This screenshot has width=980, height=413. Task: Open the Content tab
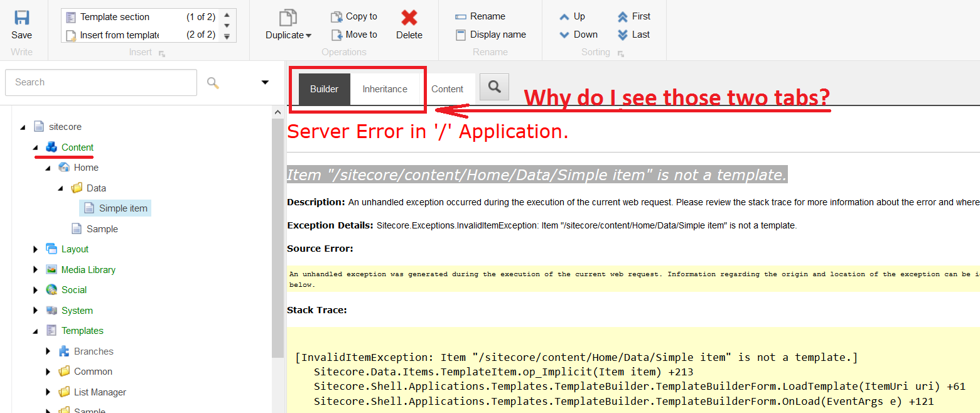pyautogui.click(x=447, y=89)
